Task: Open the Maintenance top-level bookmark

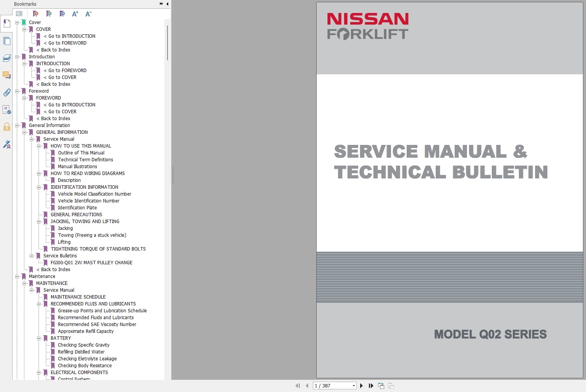Action: pyautogui.click(x=42, y=276)
